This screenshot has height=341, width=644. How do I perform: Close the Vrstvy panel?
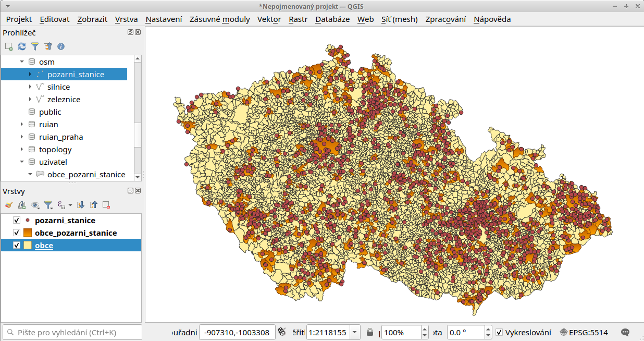(x=138, y=191)
